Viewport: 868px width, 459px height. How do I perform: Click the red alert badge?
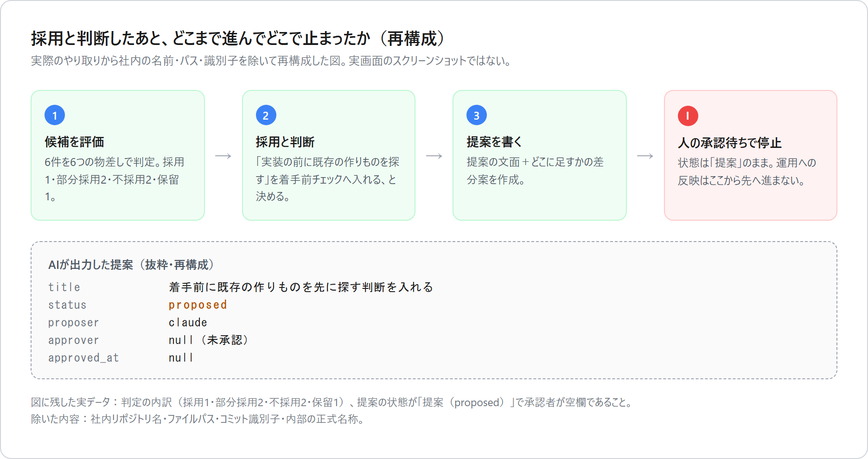coord(688,116)
